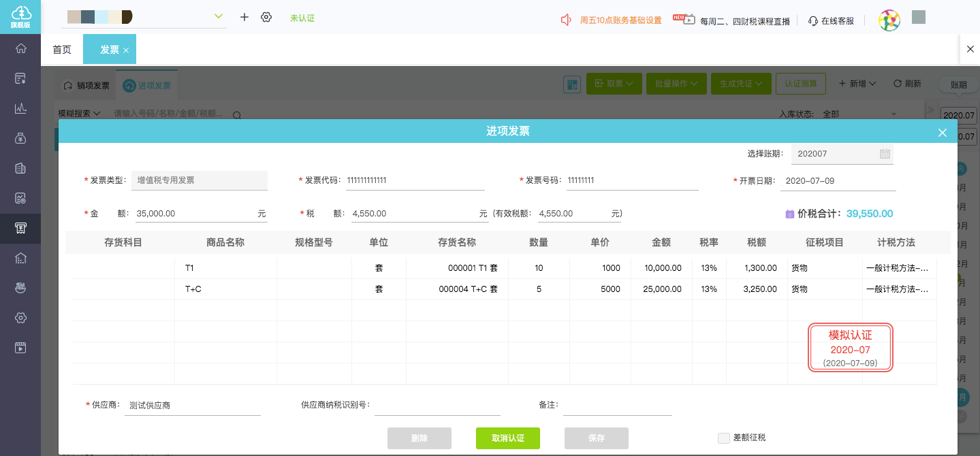Image resolution: width=980 pixels, height=456 pixels.
Task: Click the 备注 input field
Action: (617, 405)
